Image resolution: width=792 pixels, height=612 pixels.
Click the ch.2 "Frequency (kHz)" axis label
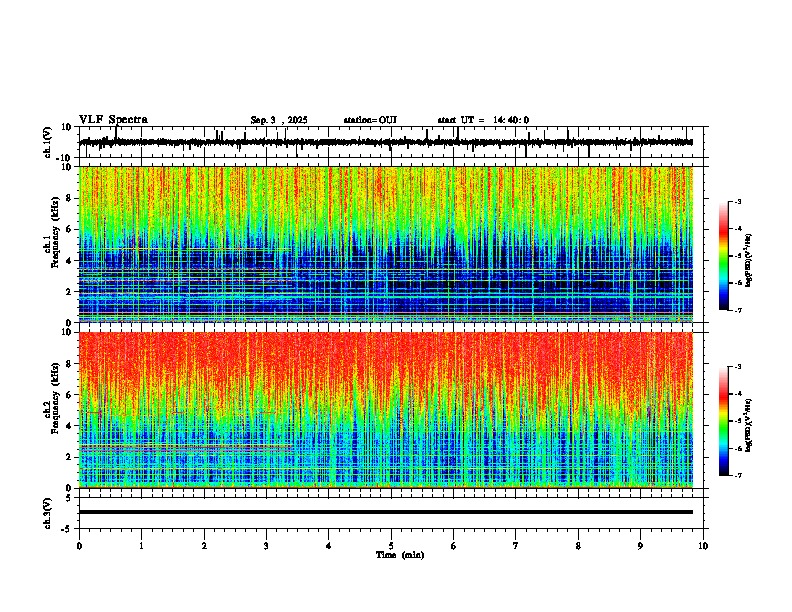[55, 398]
